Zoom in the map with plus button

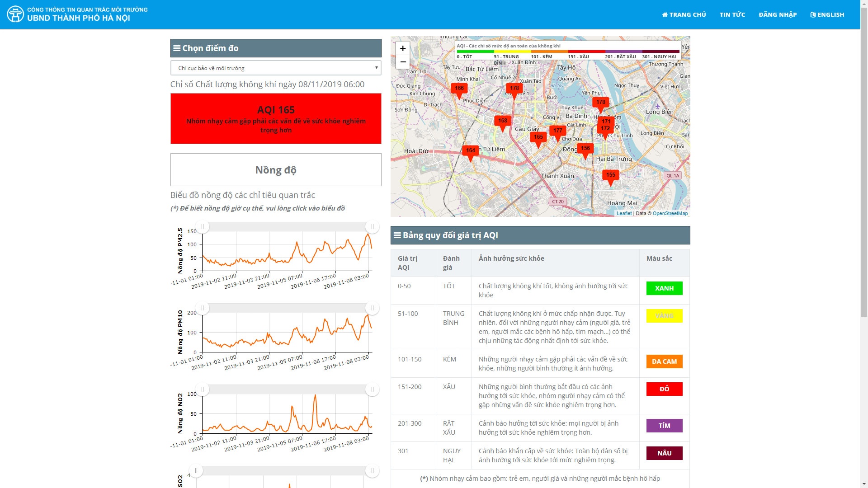click(x=402, y=48)
